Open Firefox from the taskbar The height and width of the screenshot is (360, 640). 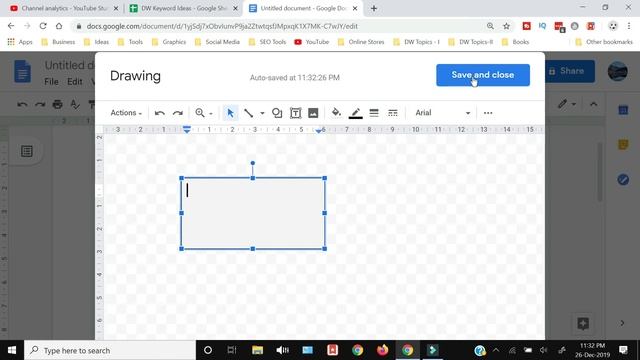(x=382, y=350)
